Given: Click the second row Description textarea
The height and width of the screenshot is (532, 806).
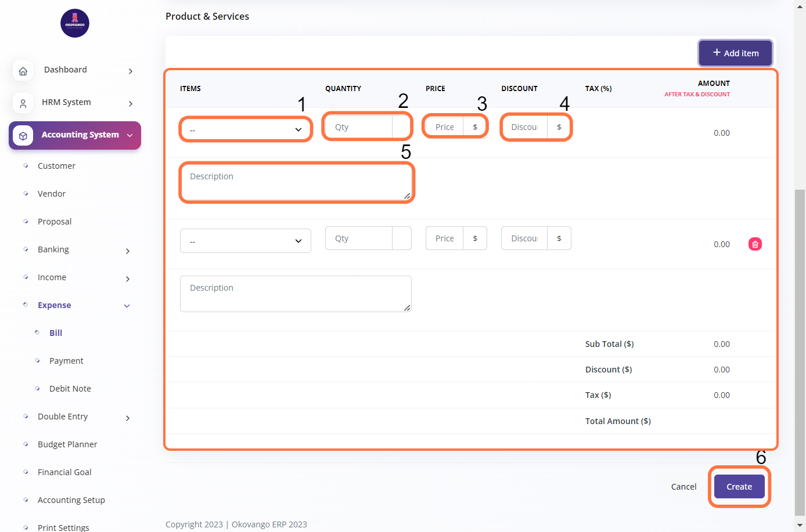Looking at the screenshot, I should click(x=296, y=294).
